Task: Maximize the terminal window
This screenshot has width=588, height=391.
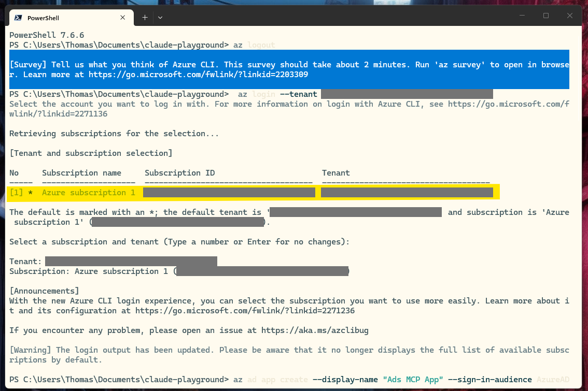Action: (x=546, y=16)
